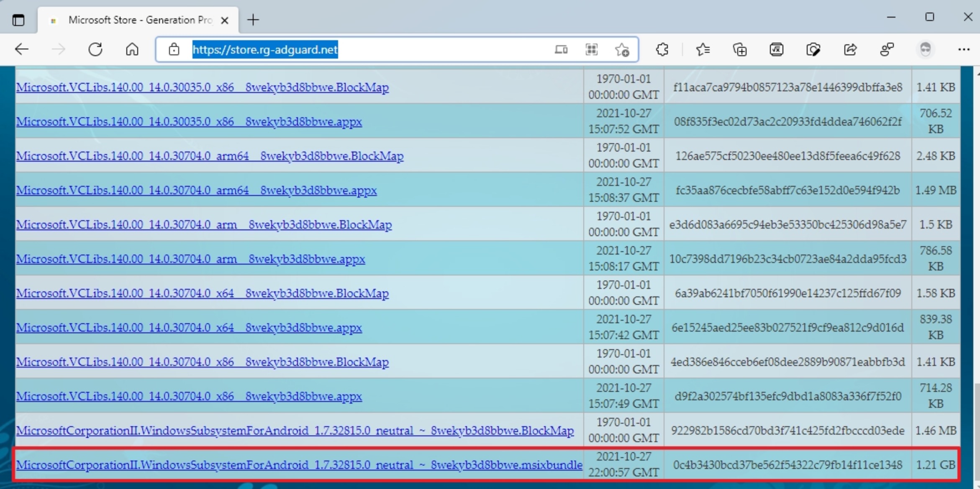Open the browser home page

[132, 49]
